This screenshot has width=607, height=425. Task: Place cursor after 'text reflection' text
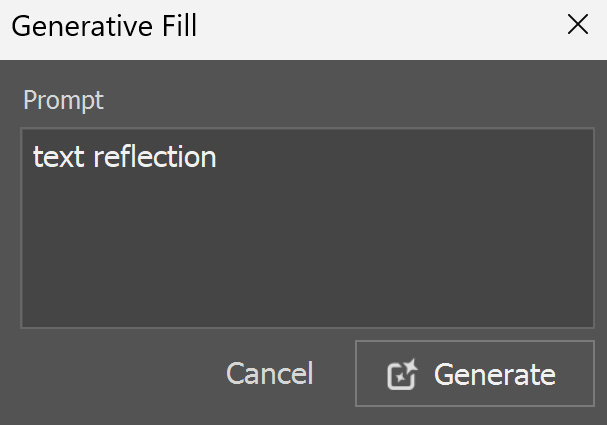218,157
